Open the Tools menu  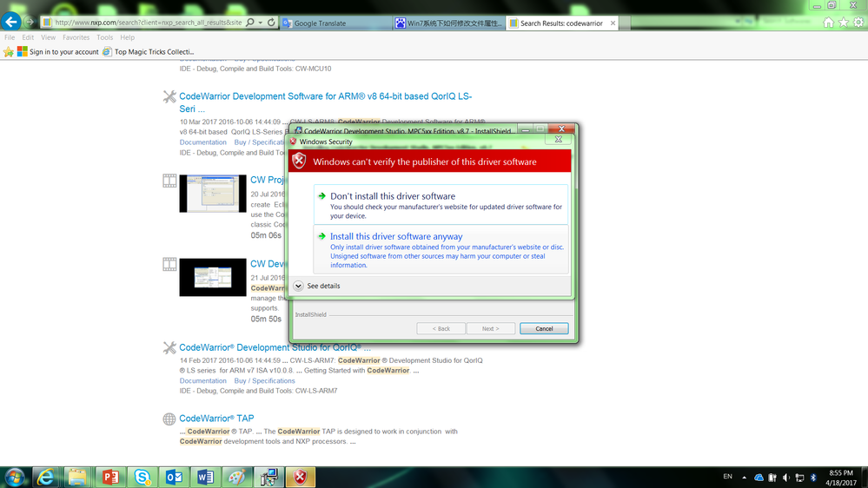tap(104, 37)
